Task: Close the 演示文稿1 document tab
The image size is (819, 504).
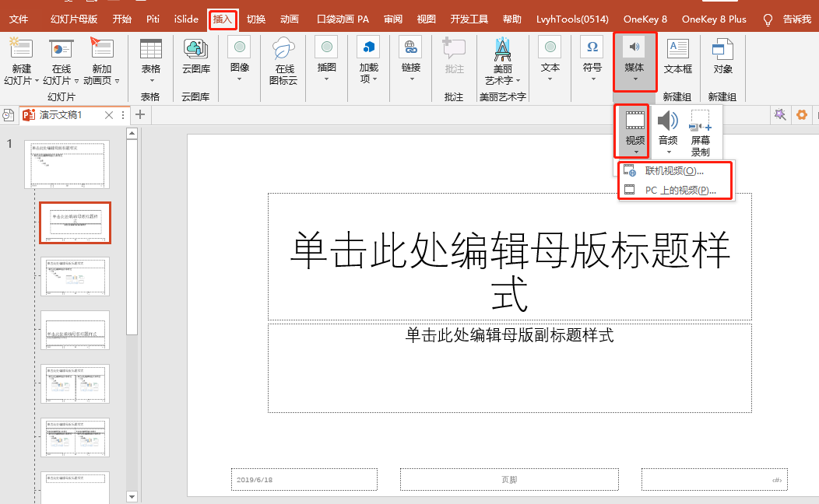Action: 109,115
